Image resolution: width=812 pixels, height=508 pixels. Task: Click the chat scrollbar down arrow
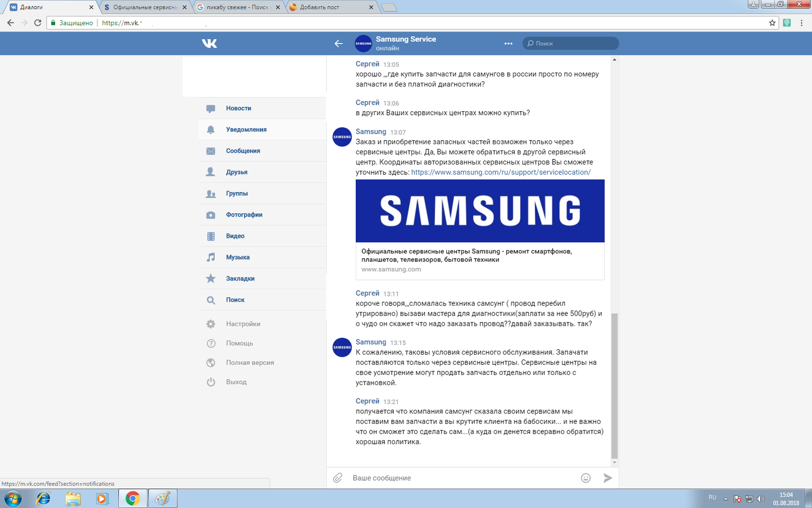coord(615,463)
